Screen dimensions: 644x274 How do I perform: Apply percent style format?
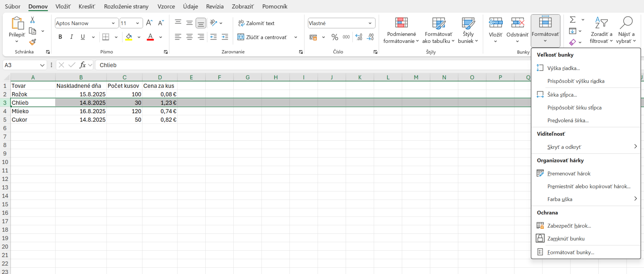(x=335, y=37)
